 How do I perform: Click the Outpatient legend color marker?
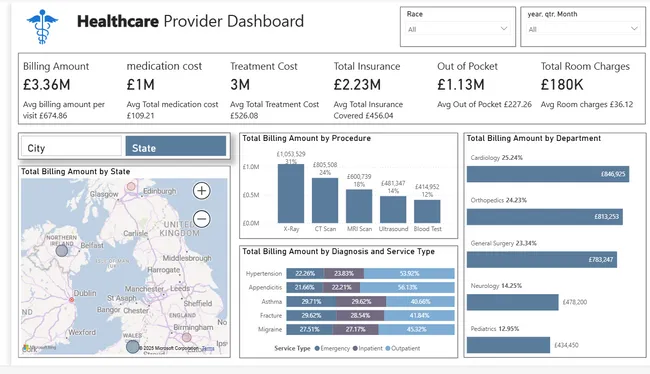pyautogui.click(x=388, y=348)
